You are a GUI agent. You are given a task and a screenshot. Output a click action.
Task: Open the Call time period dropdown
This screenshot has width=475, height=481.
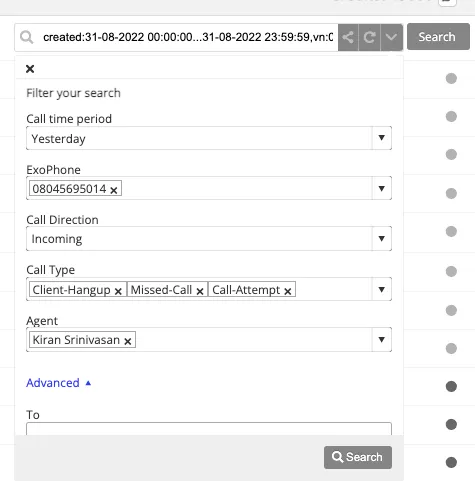(209, 138)
